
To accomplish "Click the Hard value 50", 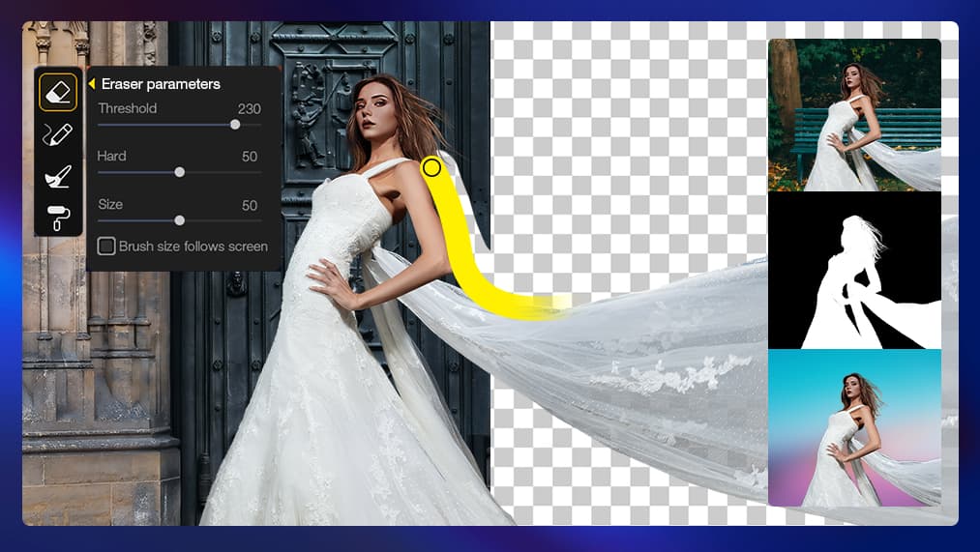I will [250, 157].
